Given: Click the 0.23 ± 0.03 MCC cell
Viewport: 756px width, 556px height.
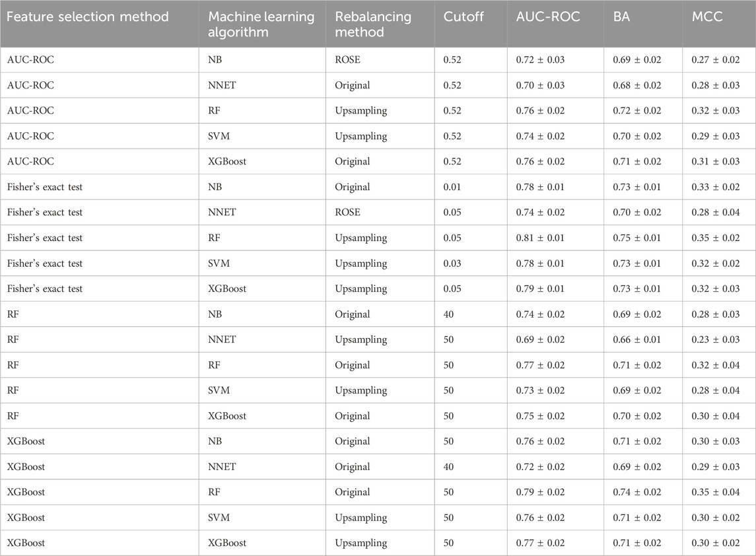Looking at the screenshot, I should [716, 339].
